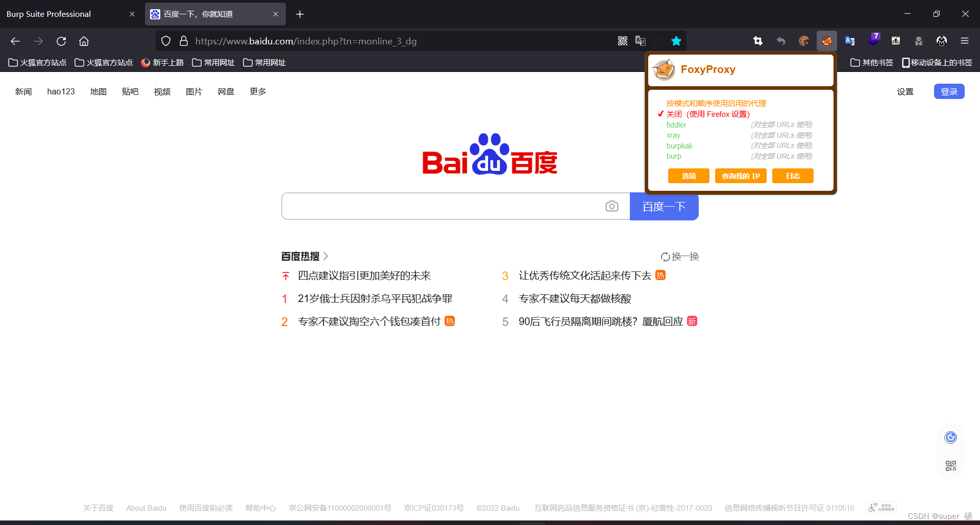Switch to the Burp Suite Professional tab
Screen dimensions: 980x525
point(71,14)
